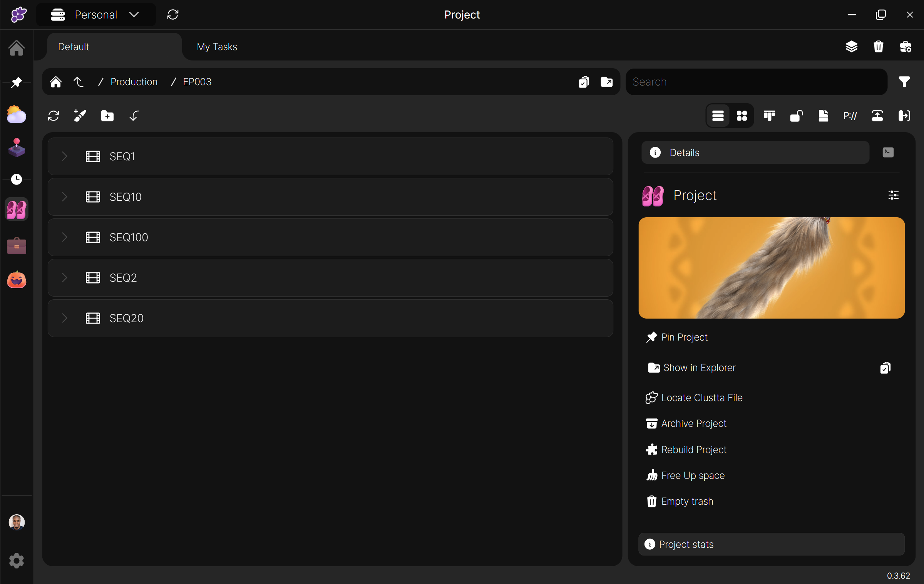Screen dimensions: 924x584
Task: Click the magic wand brush icon
Action: [80, 116]
